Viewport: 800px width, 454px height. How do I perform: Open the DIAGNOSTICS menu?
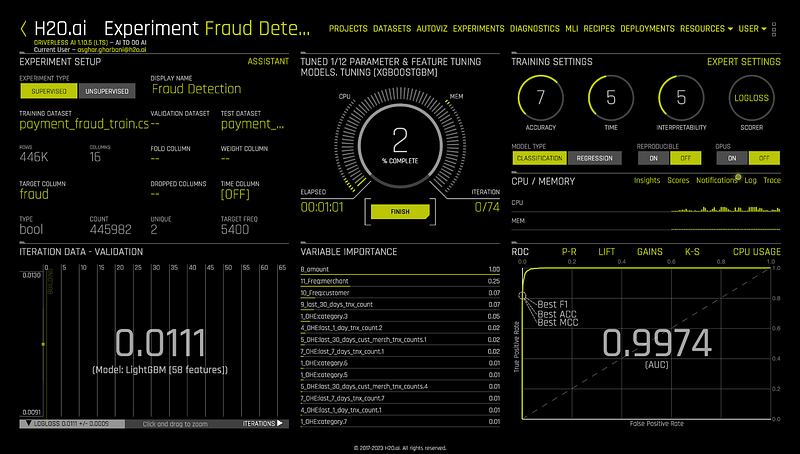pos(535,29)
